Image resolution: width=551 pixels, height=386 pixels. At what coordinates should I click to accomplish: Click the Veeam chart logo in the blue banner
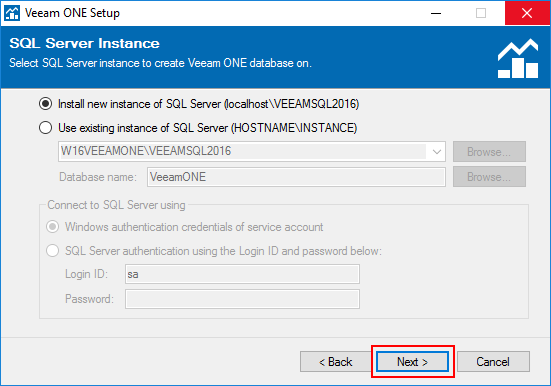518,58
